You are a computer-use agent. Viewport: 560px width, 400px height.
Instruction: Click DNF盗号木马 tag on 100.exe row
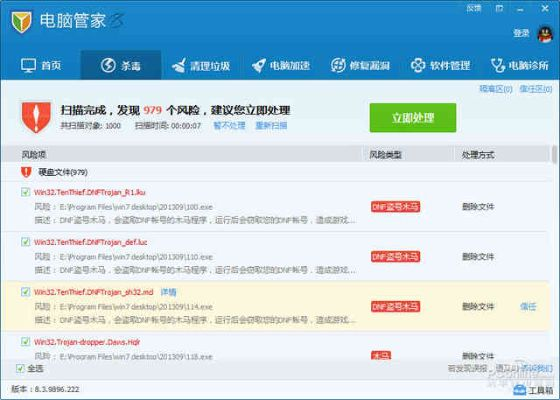tap(395, 207)
